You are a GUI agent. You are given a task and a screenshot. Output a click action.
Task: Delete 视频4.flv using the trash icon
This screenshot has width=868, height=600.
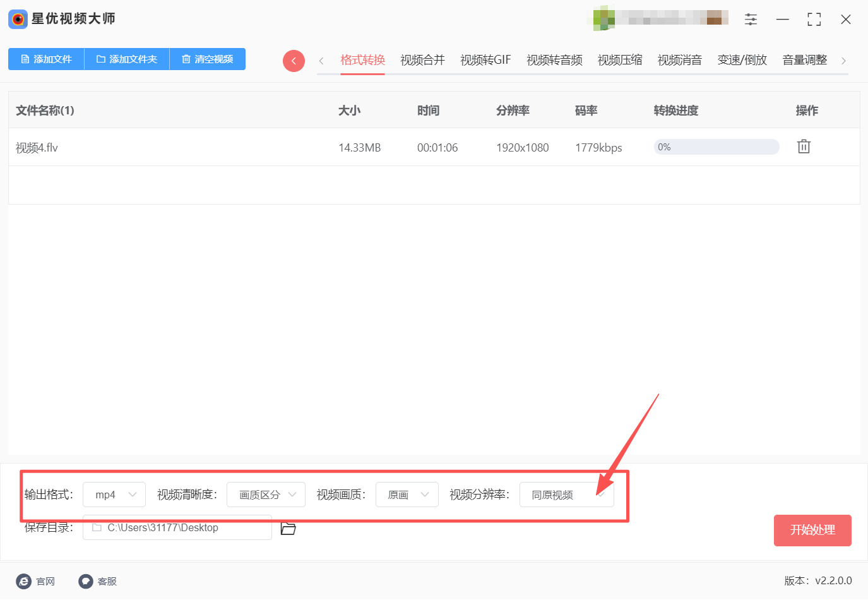[x=803, y=147]
